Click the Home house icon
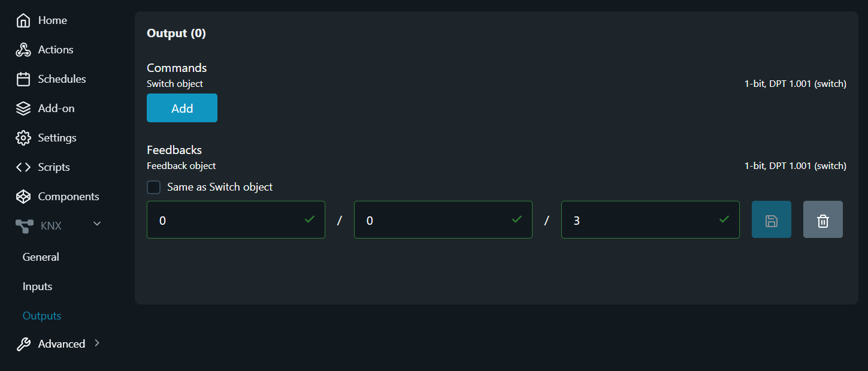Screen dimensions: 868x371 23,20
